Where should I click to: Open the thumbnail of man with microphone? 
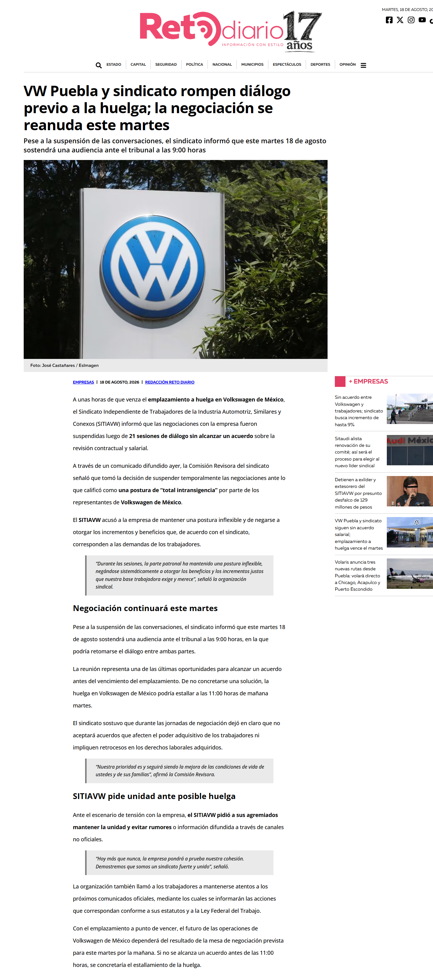[410, 491]
